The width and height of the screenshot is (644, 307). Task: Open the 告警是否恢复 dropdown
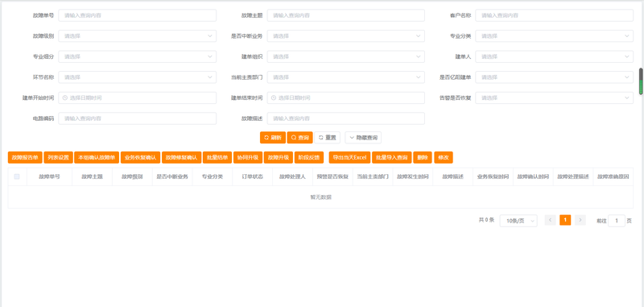tap(554, 97)
